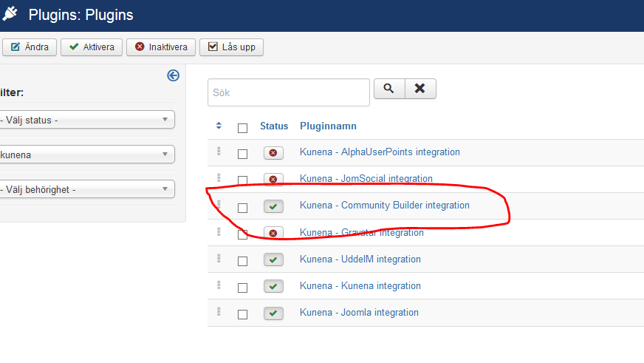
Task: Collapse the filter sidebar arrow icon
Action: [174, 75]
